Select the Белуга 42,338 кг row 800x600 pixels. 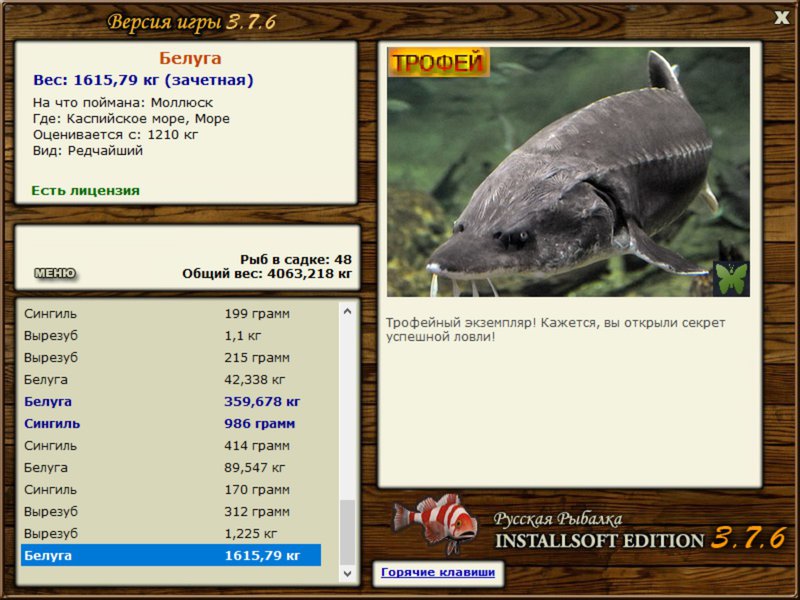tap(171, 380)
